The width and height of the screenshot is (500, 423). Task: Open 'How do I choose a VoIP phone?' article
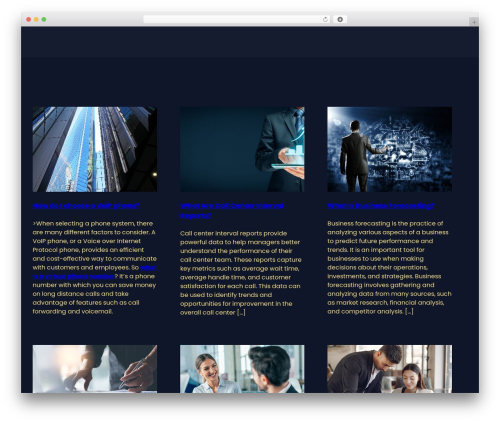click(x=86, y=206)
